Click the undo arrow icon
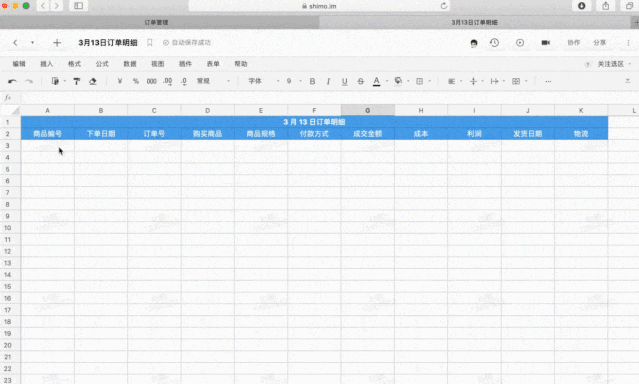 (x=12, y=81)
